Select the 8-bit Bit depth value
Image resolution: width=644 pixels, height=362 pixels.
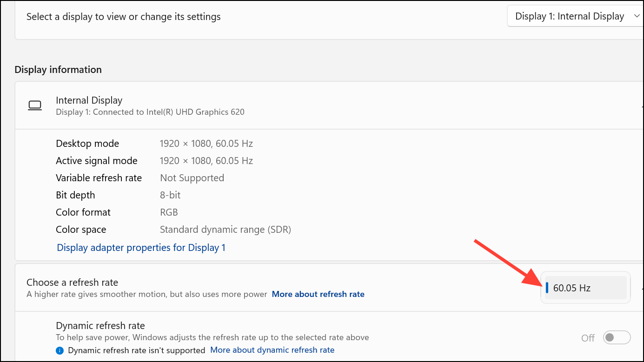tap(170, 195)
